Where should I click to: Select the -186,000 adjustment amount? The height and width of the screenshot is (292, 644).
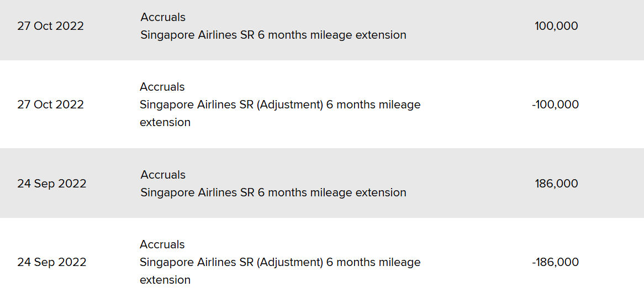click(x=555, y=262)
